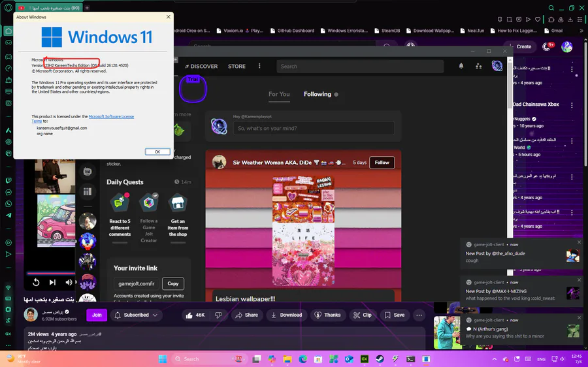Open the YouTube account avatar menu
The image size is (588, 367).
point(566,46)
